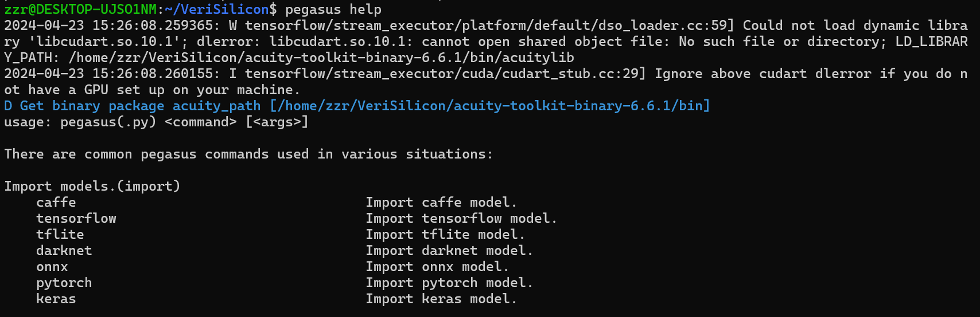Click 'Import models.(import)' heading

point(92,186)
